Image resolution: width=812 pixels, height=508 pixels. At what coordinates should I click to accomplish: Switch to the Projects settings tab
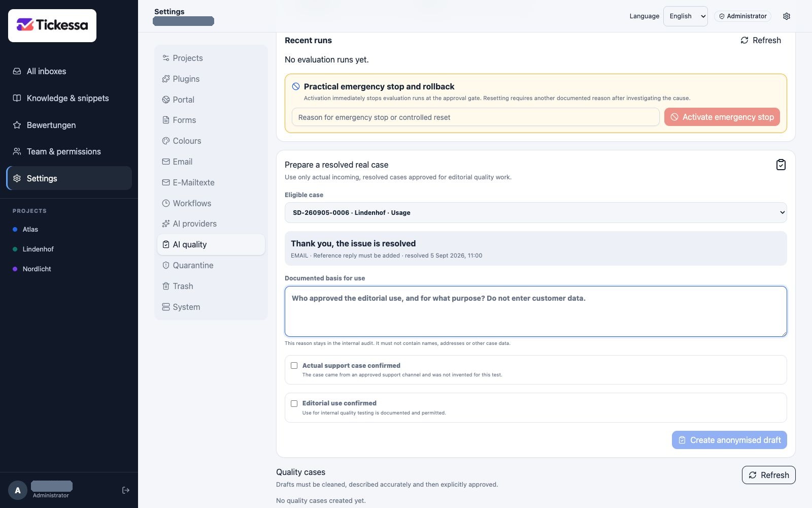(211, 58)
